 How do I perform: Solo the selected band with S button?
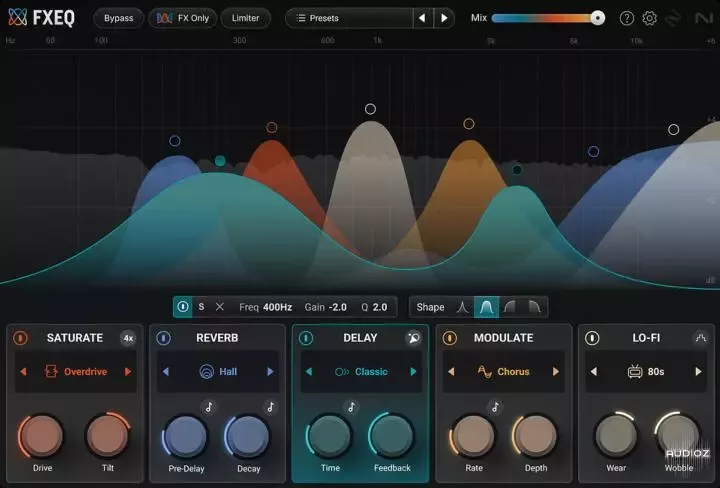click(201, 307)
